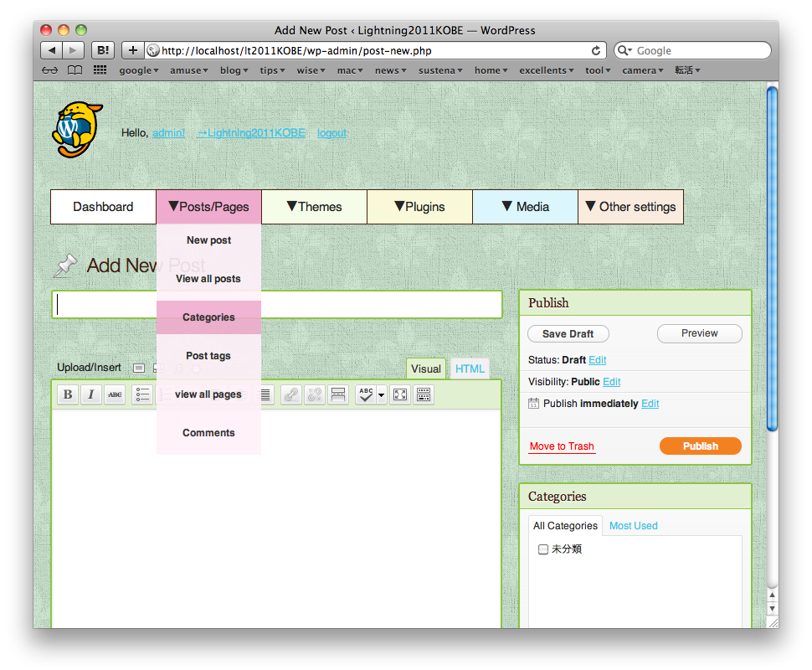Click the logout link

click(331, 132)
